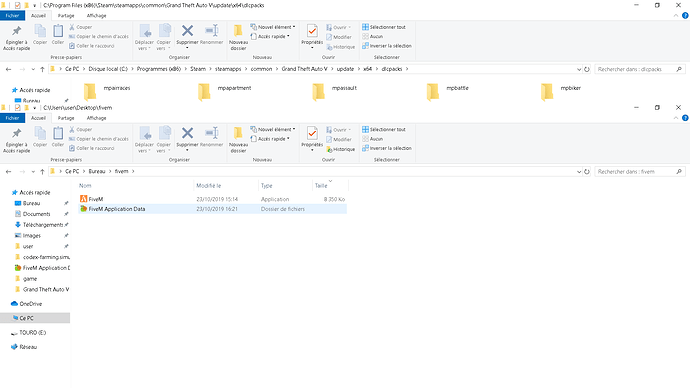
Task: Switch to Partage tab in fivem window
Action: click(66, 118)
